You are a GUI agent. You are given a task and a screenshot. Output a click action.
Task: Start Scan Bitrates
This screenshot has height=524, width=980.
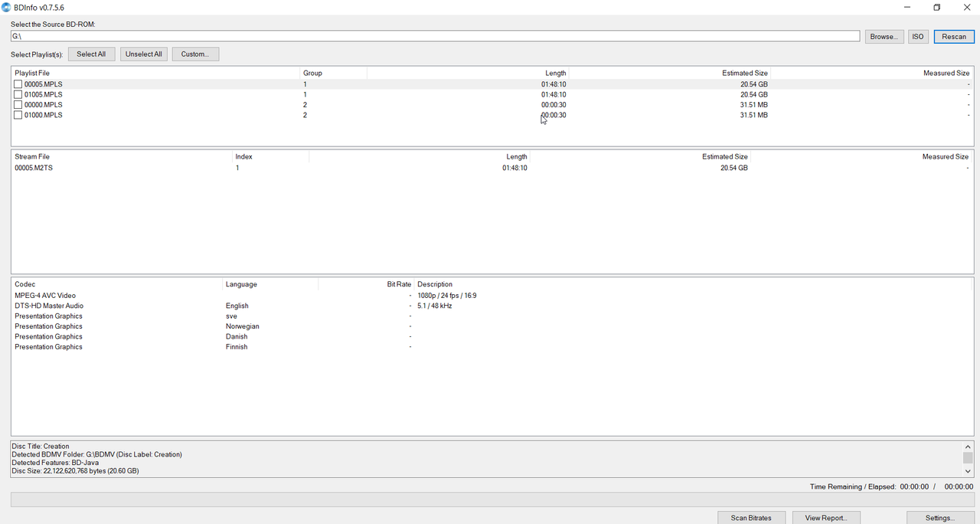pyautogui.click(x=751, y=518)
